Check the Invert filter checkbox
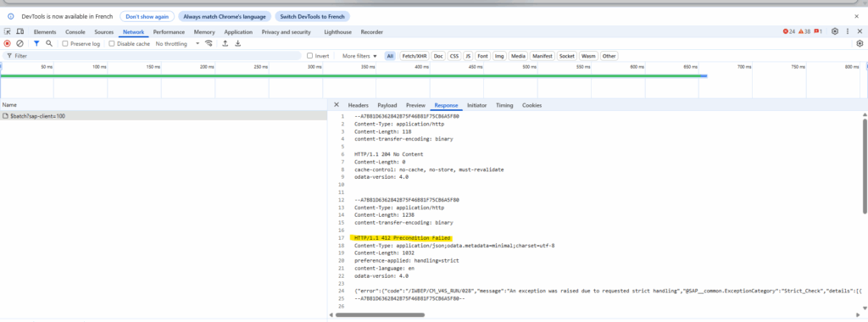 coord(310,56)
